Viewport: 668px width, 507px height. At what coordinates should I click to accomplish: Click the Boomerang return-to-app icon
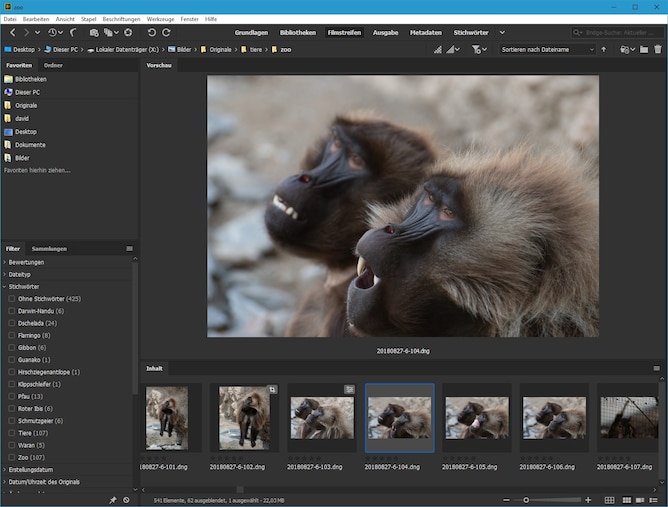(75, 32)
